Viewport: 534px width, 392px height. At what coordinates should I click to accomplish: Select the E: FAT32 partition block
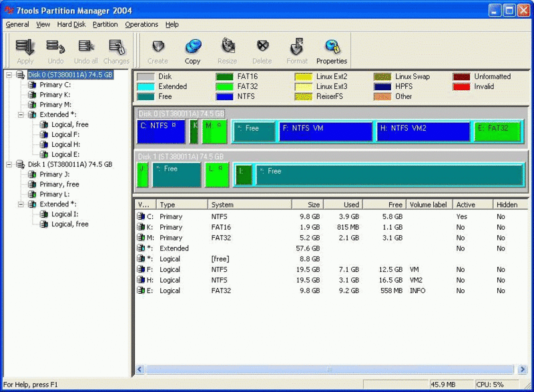coord(497,132)
